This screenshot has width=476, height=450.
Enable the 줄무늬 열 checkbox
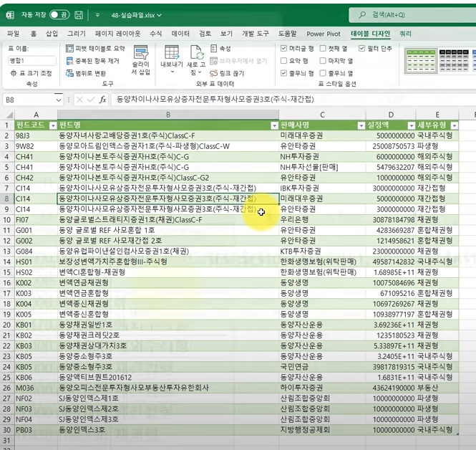tap(323, 73)
